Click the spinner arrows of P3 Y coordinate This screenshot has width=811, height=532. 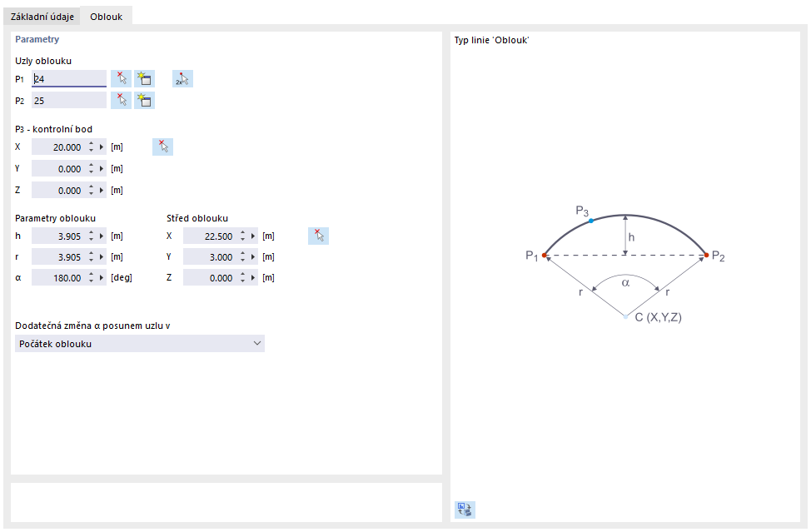91,169
